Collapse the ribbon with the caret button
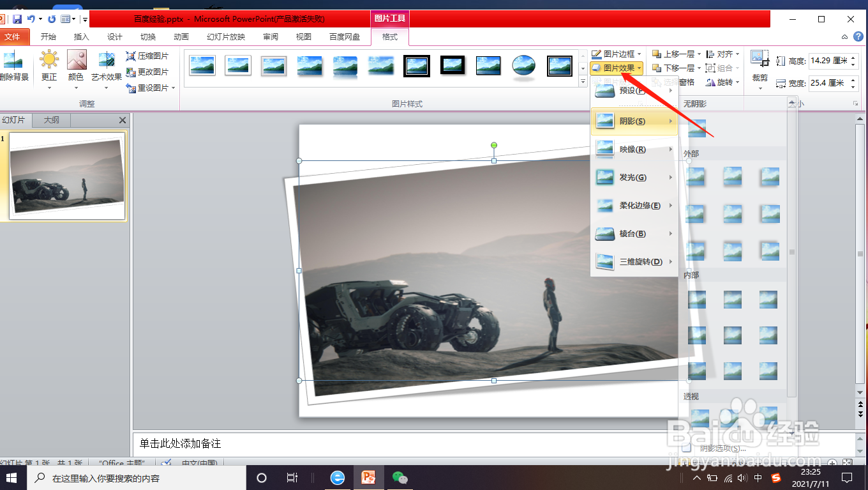Image resolution: width=868 pixels, height=490 pixels. click(844, 37)
